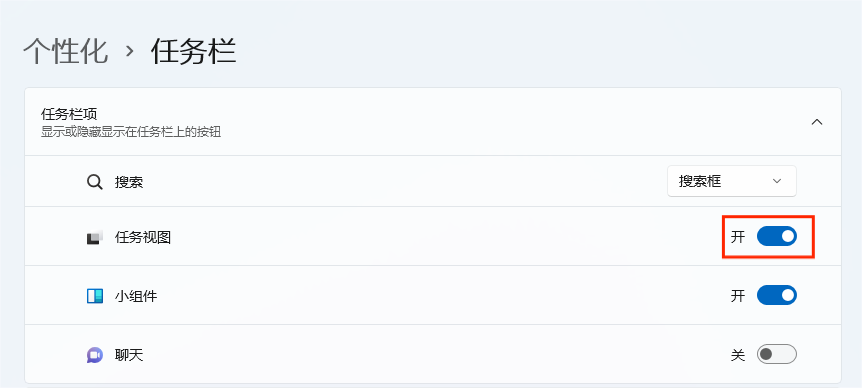Disable the 小组件 toggle switch

[777, 295]
